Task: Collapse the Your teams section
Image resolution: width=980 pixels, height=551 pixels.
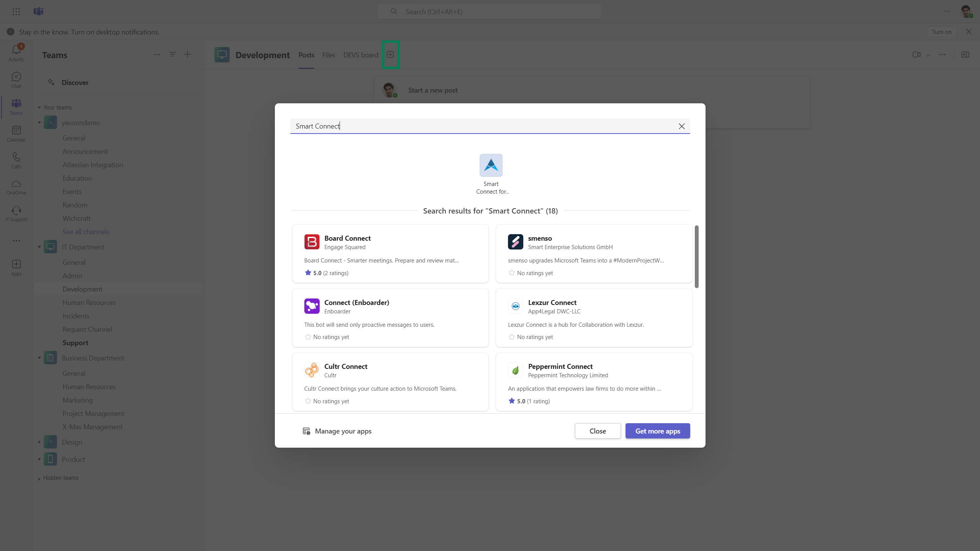Action: pos(39,108)
